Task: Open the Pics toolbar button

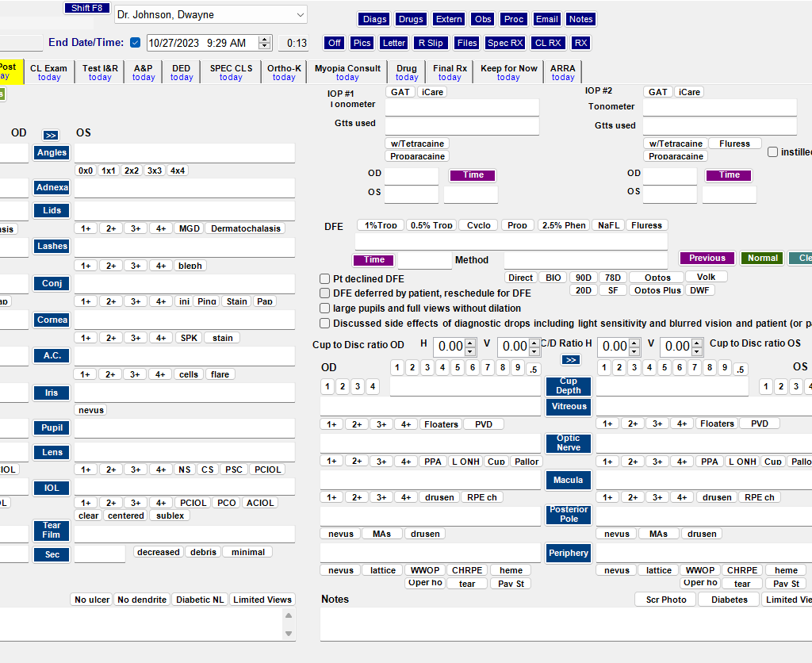Action: [x=362, y=43]
